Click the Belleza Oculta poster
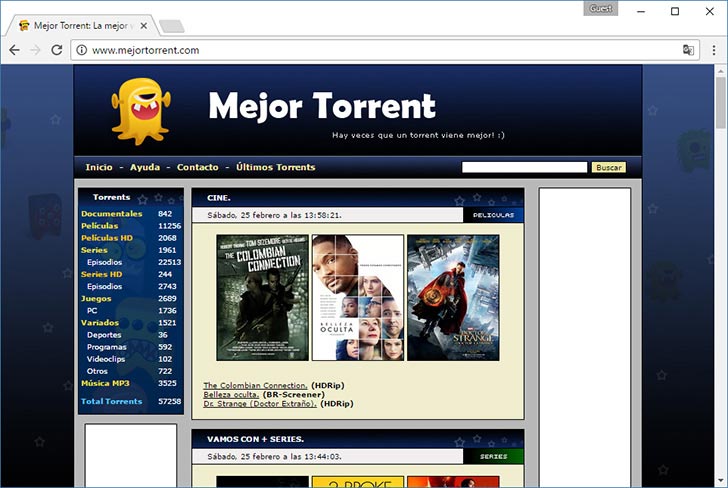This screenshot has width=728, height=488. (358, 298)
